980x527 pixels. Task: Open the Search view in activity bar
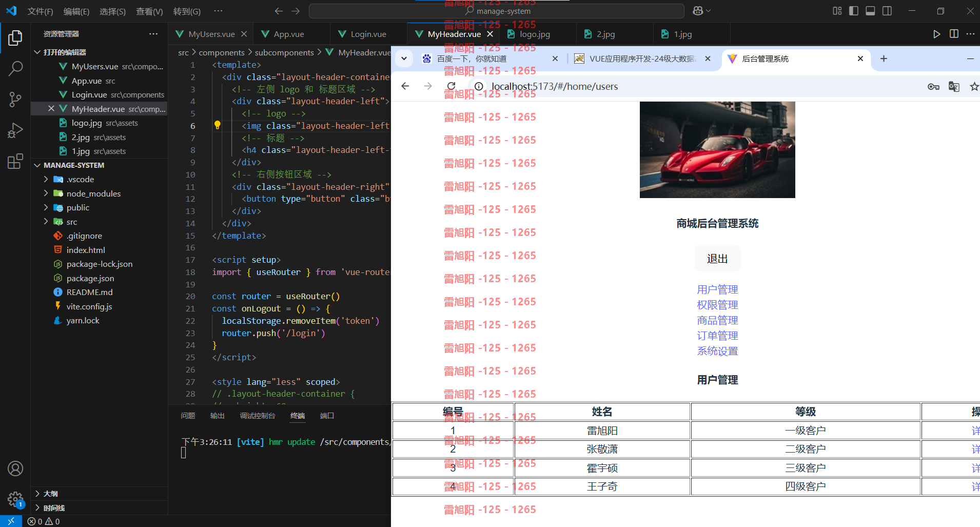pos(15,68)
